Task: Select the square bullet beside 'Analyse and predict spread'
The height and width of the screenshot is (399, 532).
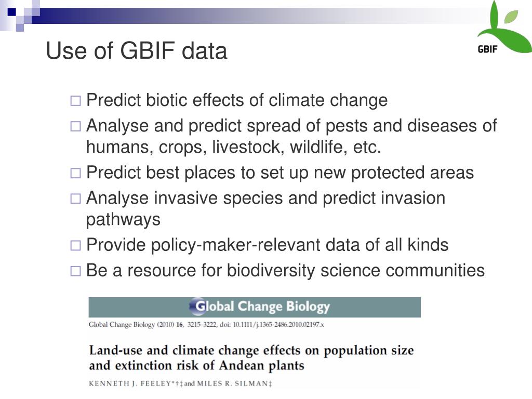Action: coord(76,127)
